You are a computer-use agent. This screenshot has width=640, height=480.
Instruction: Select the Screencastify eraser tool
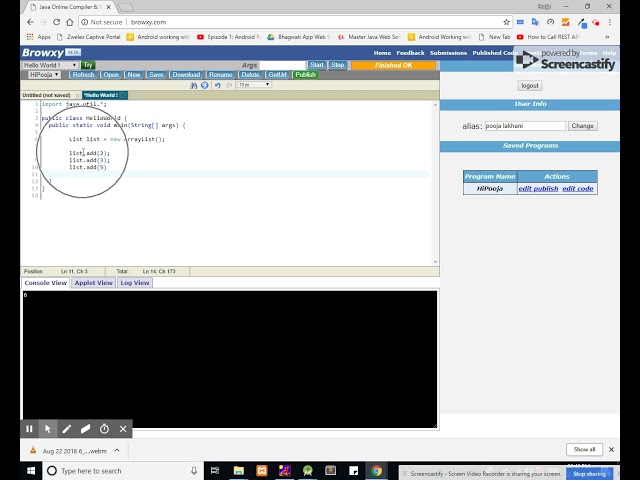point(85,429)
